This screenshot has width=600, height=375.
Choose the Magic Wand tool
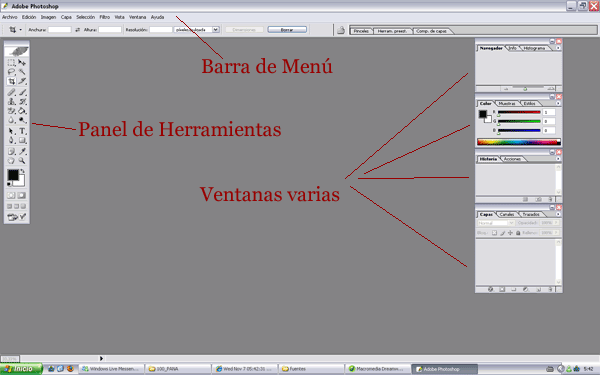coord(22,72)
